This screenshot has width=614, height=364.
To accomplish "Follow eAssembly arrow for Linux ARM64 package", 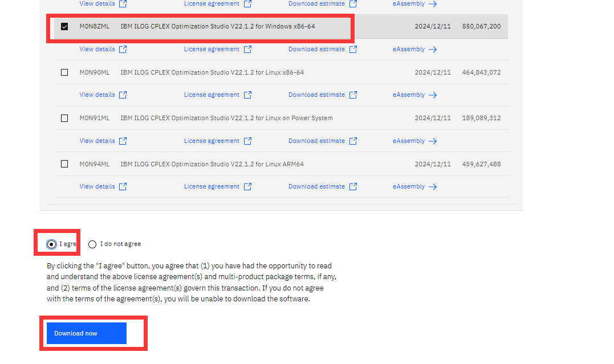I will point(433,187).
